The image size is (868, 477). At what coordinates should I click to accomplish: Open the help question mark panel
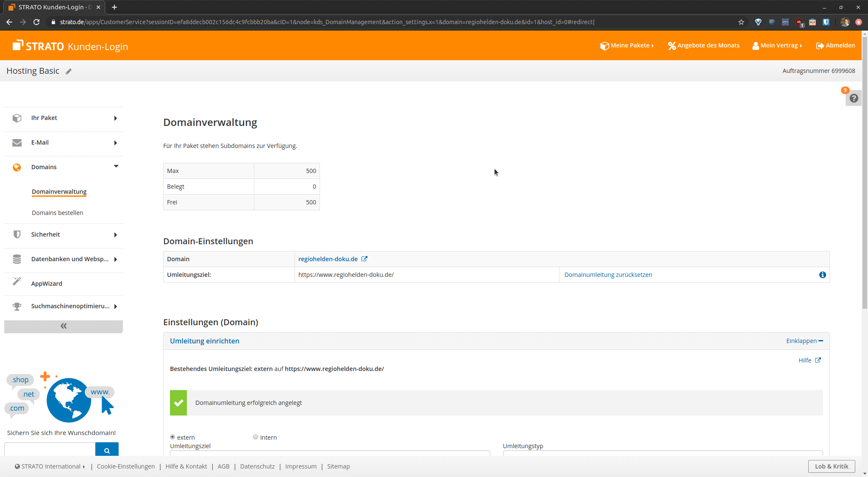pyautogui.click(x=854, y=98)
